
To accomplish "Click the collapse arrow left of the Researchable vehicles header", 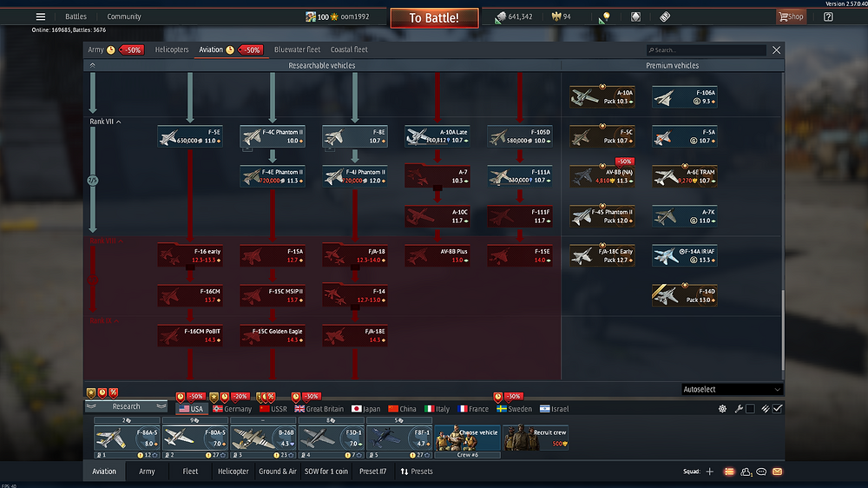I will (93, 65).
